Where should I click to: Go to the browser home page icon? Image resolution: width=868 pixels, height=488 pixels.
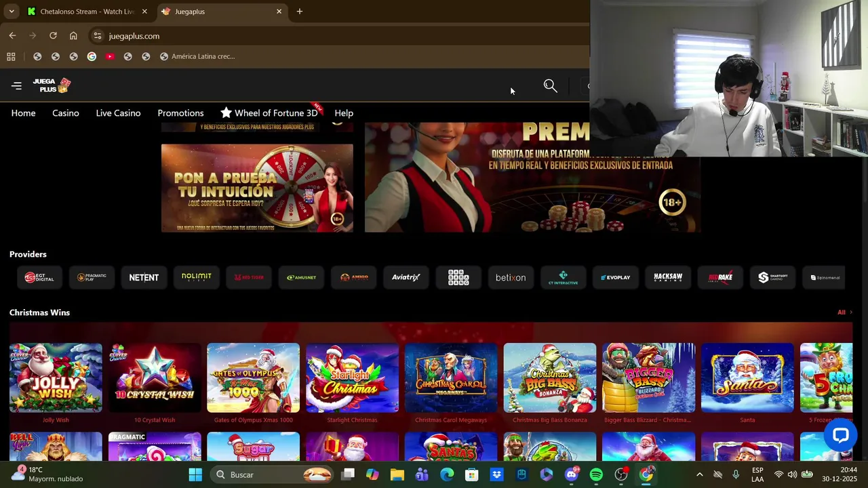click(x=73, y=36)
